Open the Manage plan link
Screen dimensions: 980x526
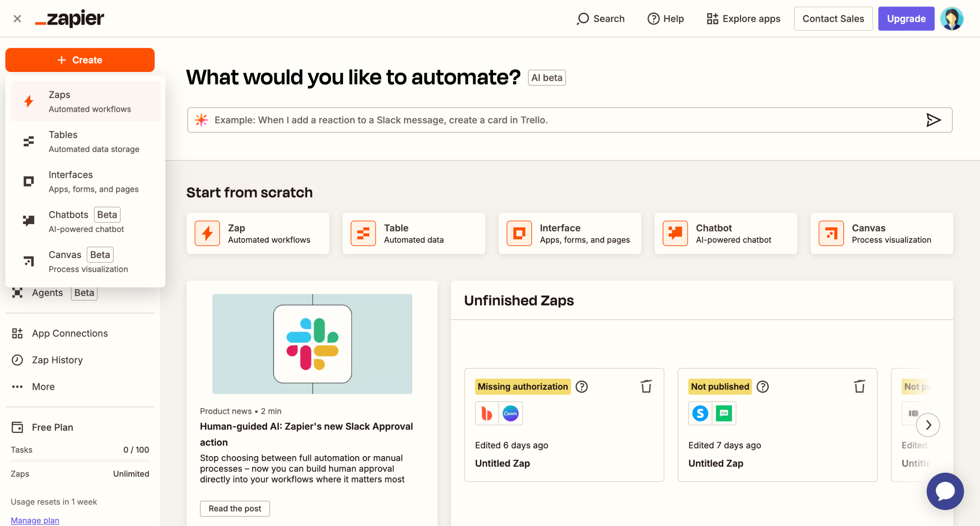pos(35,520)
